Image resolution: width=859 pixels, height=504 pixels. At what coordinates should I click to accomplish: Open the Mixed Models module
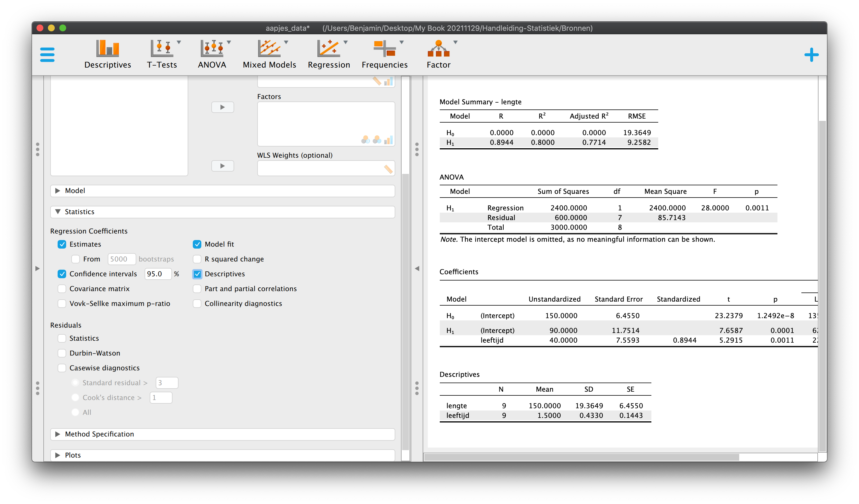(x=269, y=54)
